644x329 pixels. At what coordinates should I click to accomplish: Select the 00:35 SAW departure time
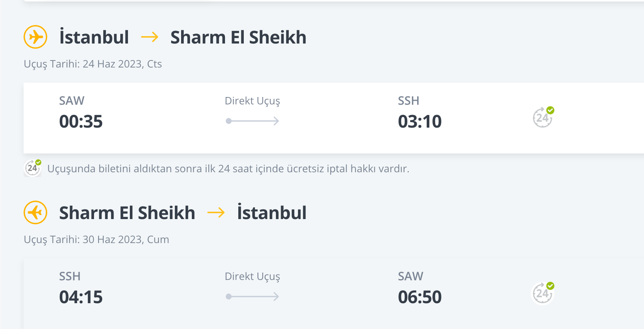coord(81,121)
